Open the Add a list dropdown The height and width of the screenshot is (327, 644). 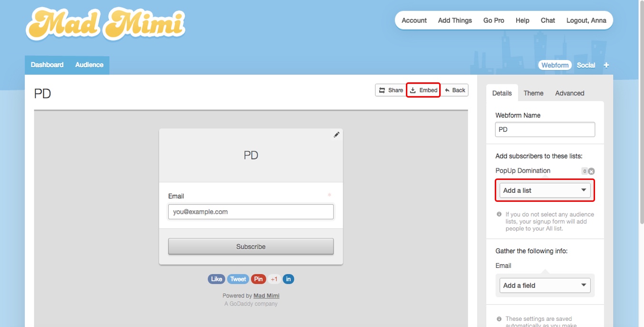point(545,190)
